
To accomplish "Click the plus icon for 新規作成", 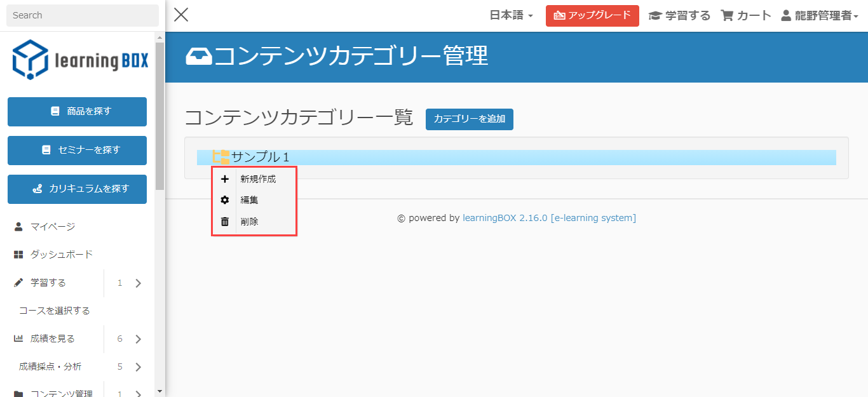I will tap(224, 179).
